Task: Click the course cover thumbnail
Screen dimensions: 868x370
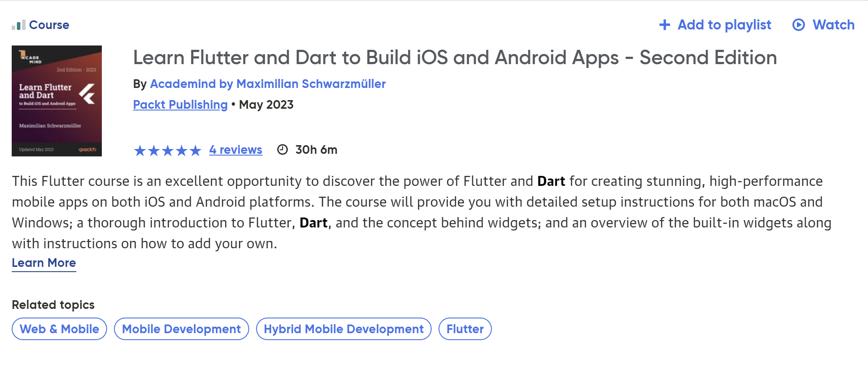Action: [x=57, y=101]
